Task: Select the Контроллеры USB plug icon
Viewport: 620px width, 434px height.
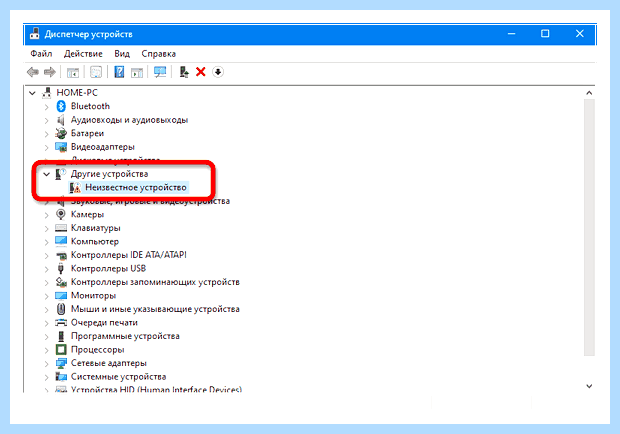Action: click(x=61, y=268)
